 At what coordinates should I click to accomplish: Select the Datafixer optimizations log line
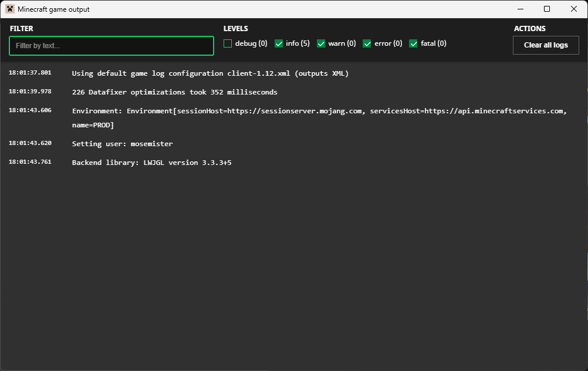(x=175, y=92)
